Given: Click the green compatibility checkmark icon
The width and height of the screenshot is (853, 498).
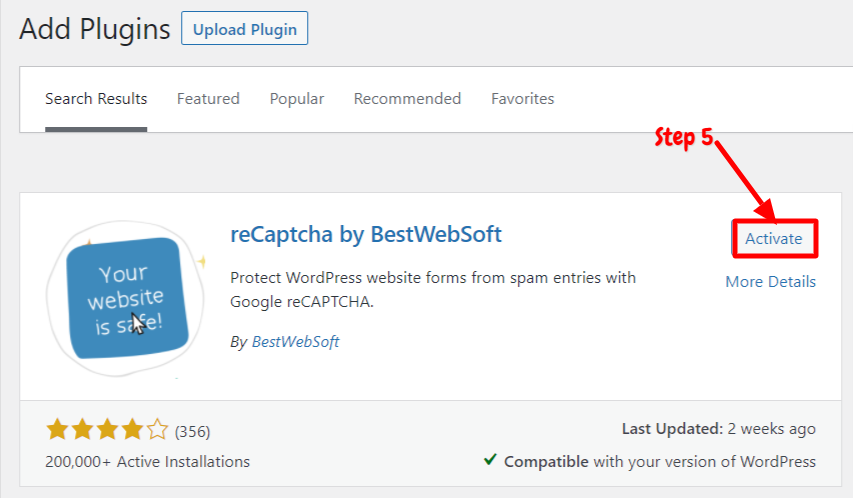Looking at the screenshot, I should (490, 460).
